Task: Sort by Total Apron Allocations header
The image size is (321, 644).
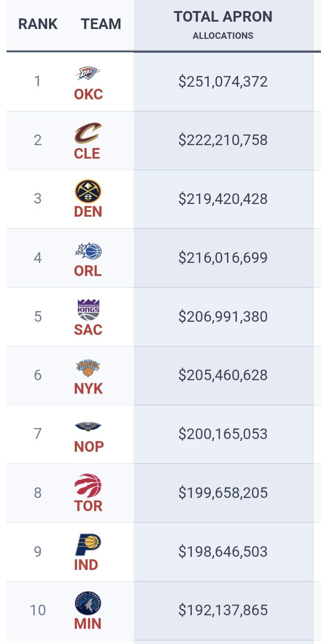Action: tap(223, 25)
